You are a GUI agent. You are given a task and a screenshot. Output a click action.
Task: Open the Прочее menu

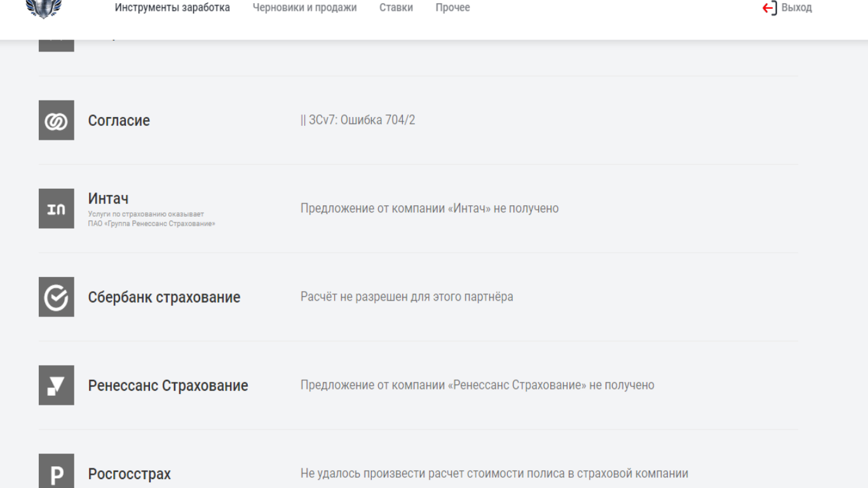point(453,8)
